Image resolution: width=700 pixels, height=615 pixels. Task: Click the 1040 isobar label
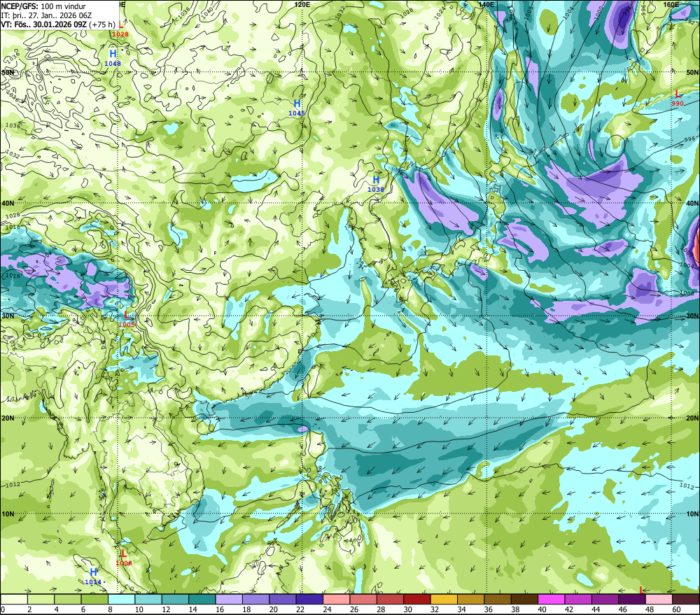point(207,13)
